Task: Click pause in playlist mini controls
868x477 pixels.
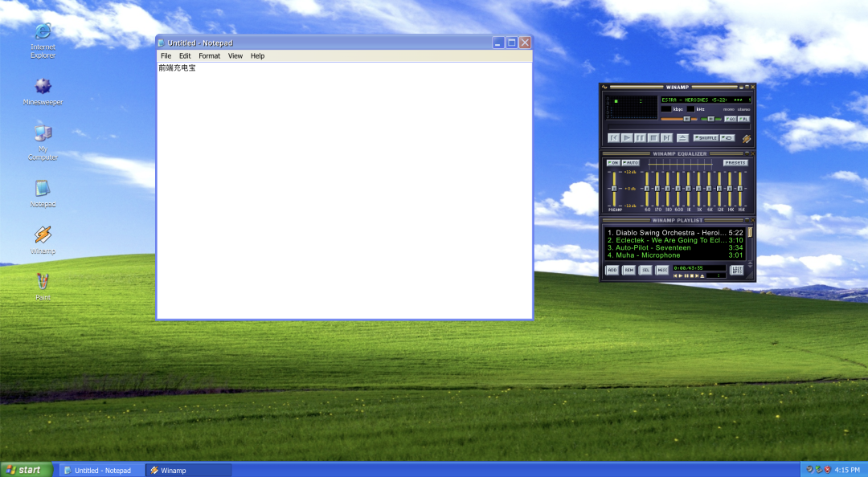Action: coord(686,275)
